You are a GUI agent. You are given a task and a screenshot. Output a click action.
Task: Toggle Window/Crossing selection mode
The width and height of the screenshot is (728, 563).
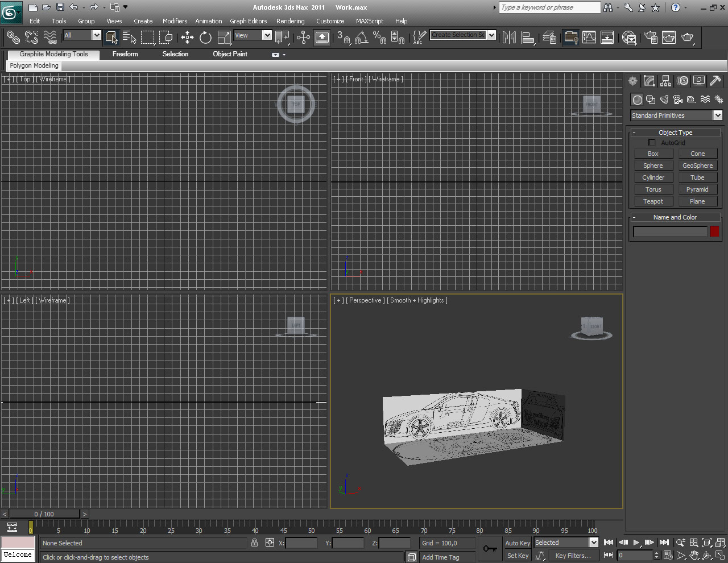[x=166, y=38]
